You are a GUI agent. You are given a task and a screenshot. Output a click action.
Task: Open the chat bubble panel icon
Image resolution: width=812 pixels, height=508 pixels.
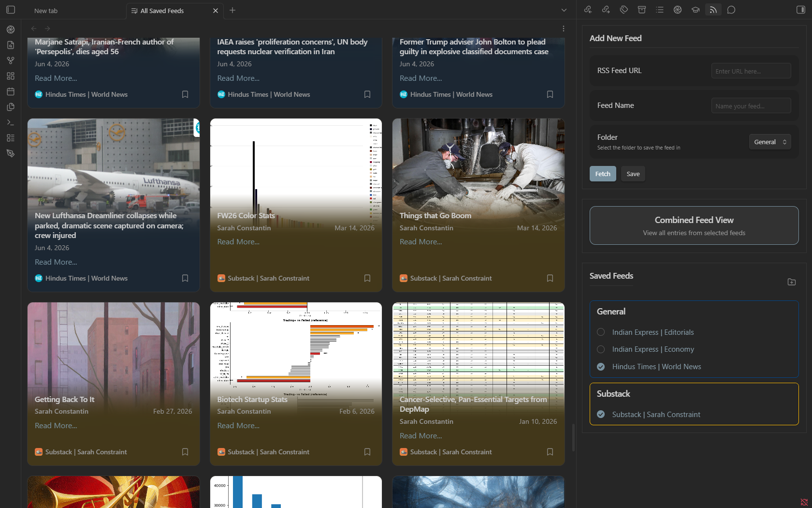click(x=731, y=10)
